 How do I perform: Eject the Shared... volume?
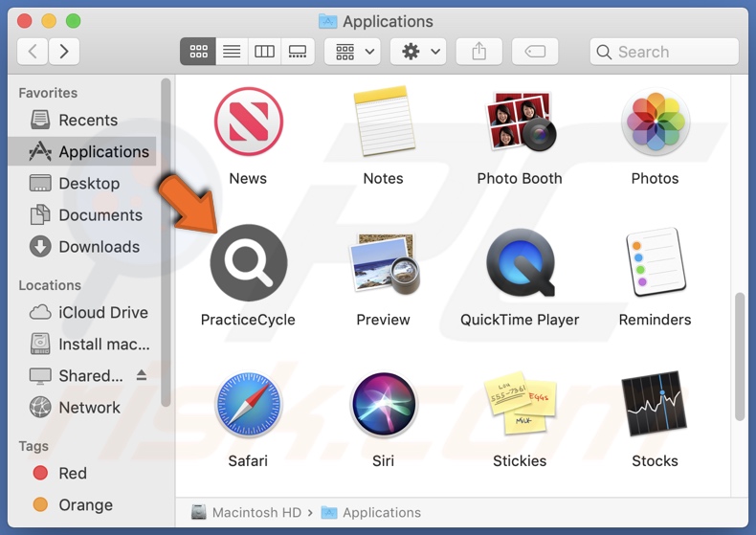pyautogui.click(x=142, y=374)
